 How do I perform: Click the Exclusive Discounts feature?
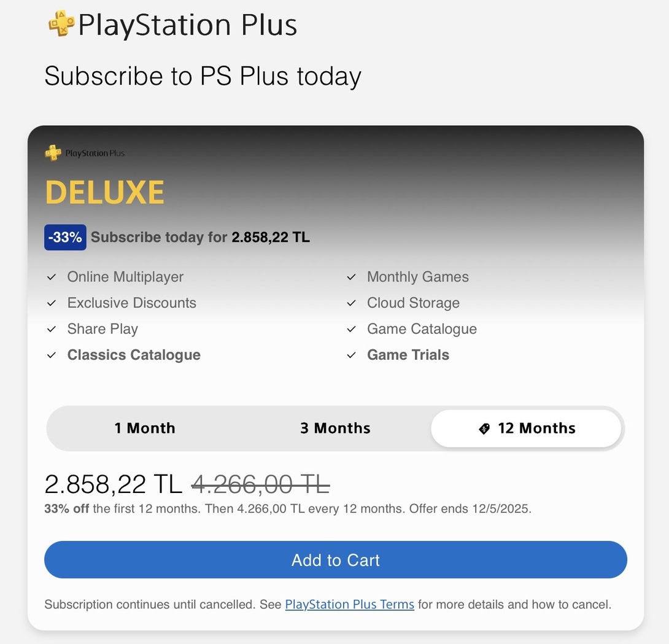tap(131, 303)
